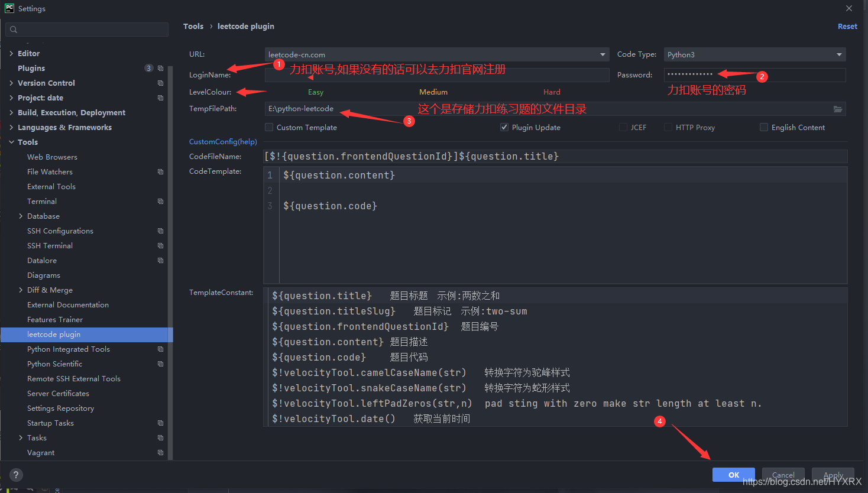Expand the Tasks subsection arrow
868x493 pixels.
[21, 438]
